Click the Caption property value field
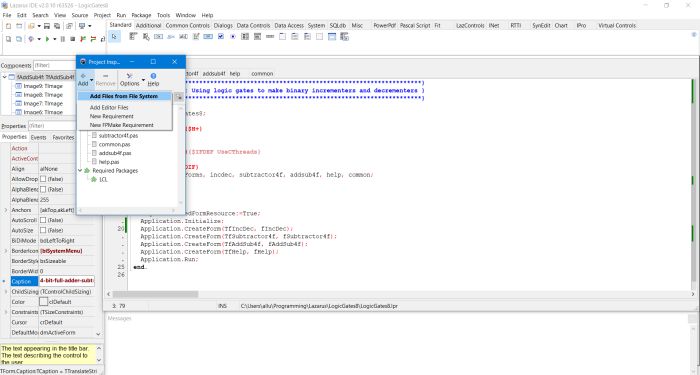The width and height of the screenshot is (700, 375). coord(67,281)
